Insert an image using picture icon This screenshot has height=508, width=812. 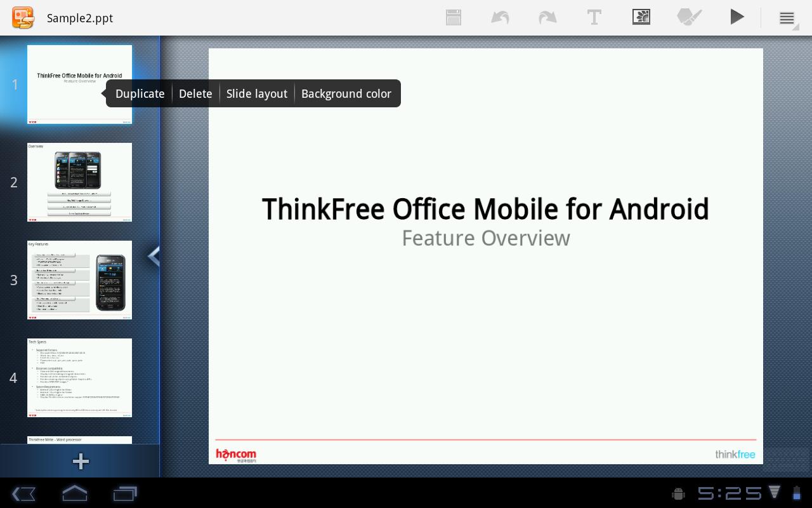pyautogui.click(x=641, y=17)
